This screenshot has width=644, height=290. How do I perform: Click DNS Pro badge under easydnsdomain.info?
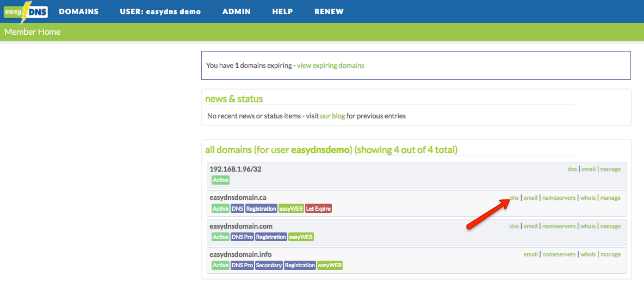point(243,266)
